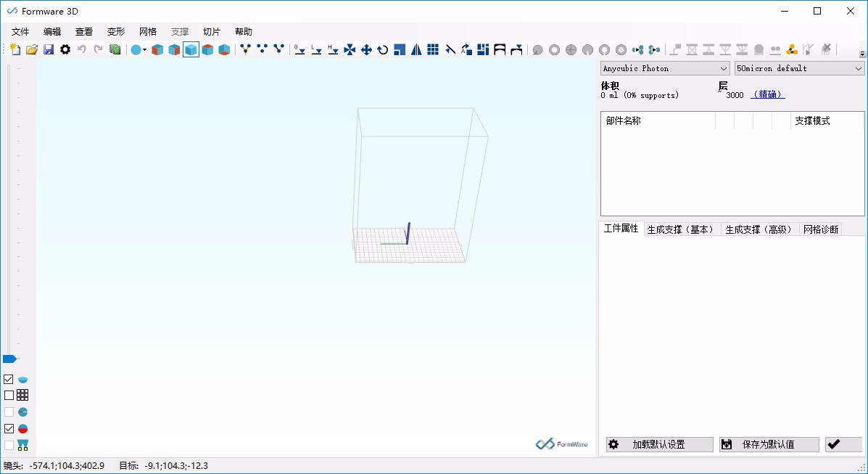Click the （精确） layer count link
Screen dimensions: 868x474
tap(768, 95)
